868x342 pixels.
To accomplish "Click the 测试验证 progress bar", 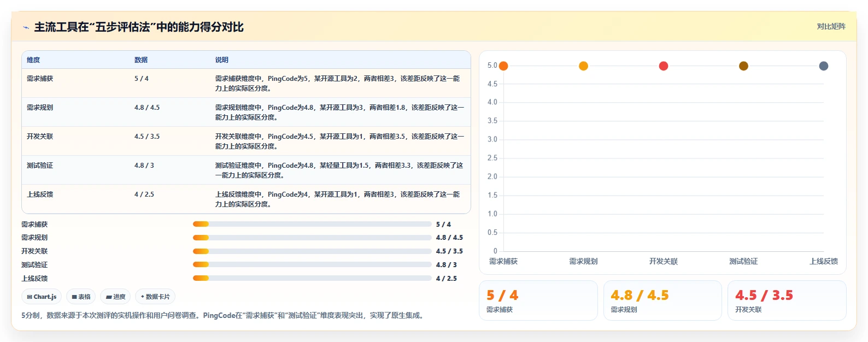I will 312,264.
